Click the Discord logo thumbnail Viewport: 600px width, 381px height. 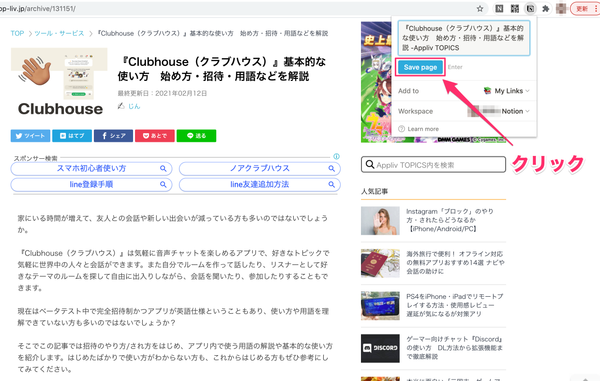pos(380,348)
